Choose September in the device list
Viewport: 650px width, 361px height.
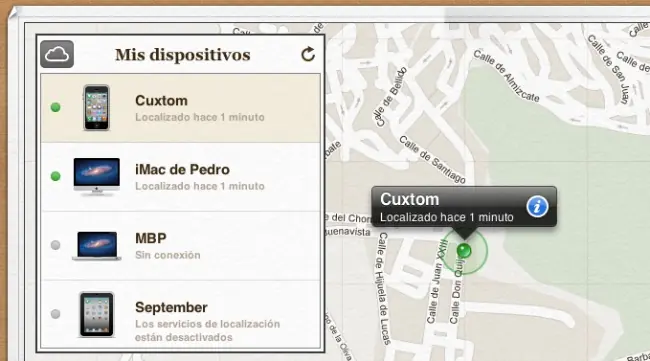coord(181,315)
